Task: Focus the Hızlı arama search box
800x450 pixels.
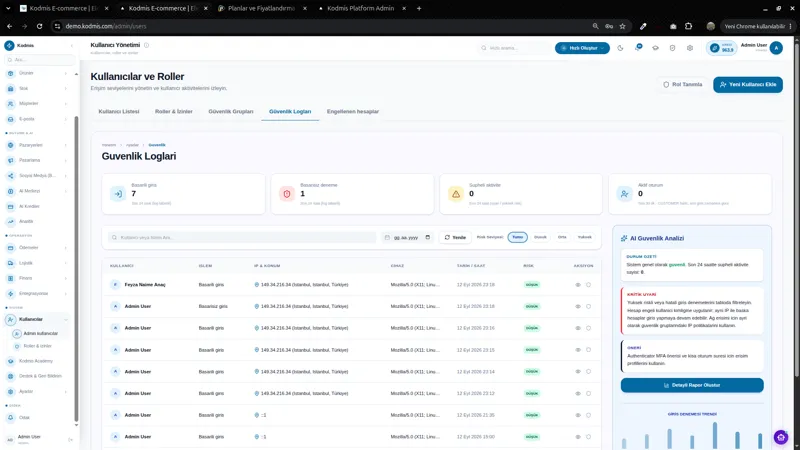Action: 514,48
